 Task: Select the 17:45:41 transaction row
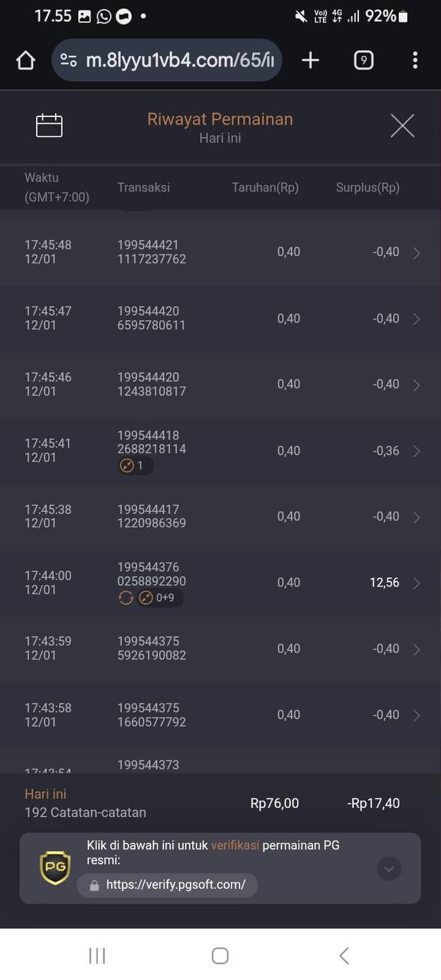220,451
